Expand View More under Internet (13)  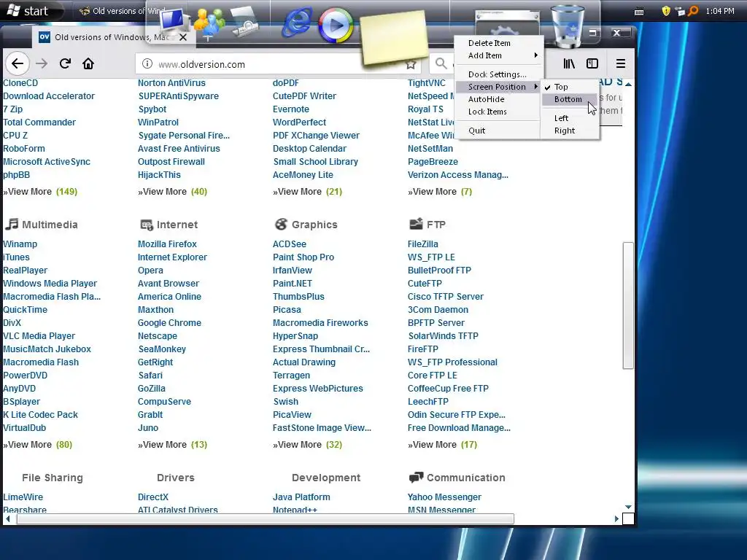pyautogui.click(x=172, y=445)
